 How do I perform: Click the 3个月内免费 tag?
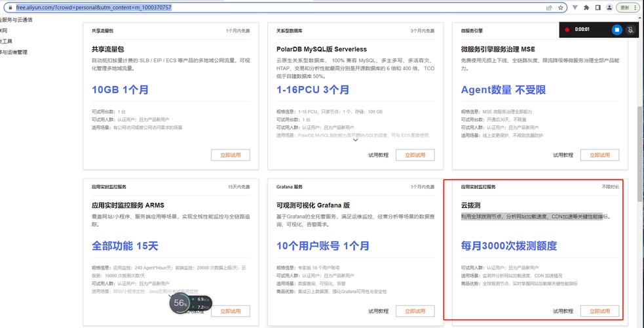point(422,31)
